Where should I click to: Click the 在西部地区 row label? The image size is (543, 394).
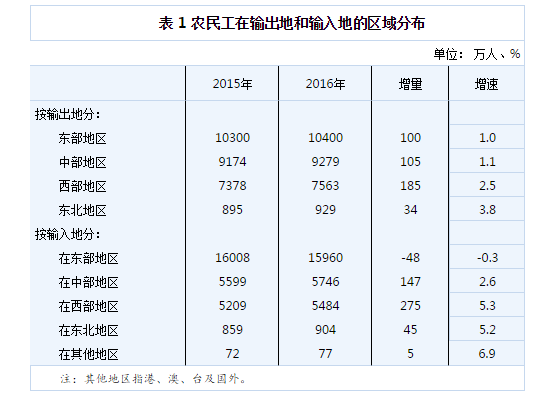(x=88, y=306)
